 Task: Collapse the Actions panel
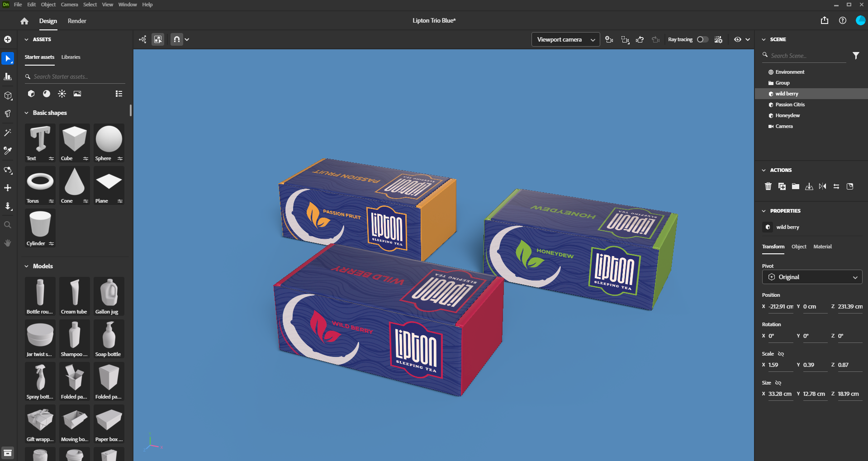764,170
